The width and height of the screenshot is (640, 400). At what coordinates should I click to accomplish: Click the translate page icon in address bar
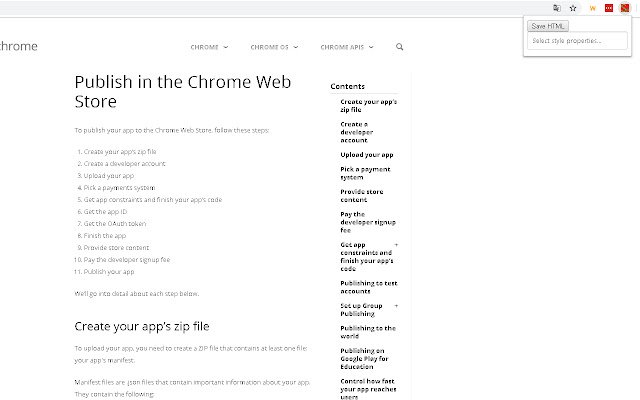[x=556, y=8]
